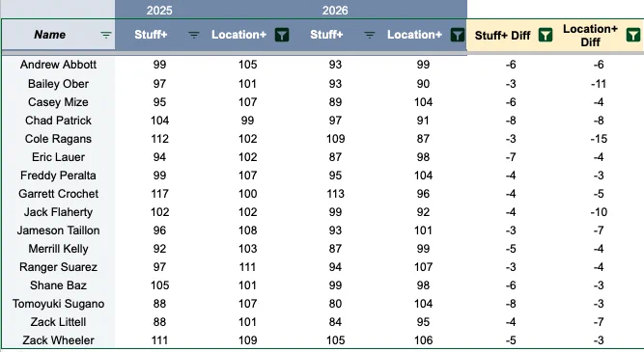Select the Chad Patrick name cell
644x352 pixels.
point(58,121)
